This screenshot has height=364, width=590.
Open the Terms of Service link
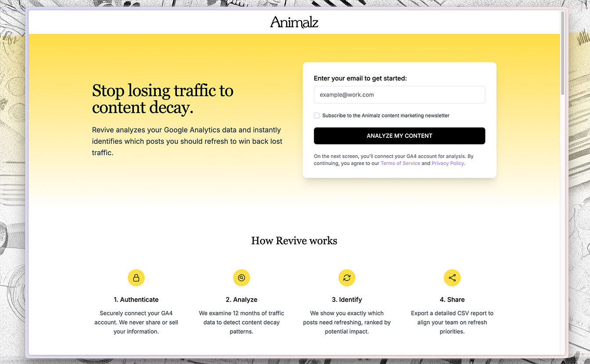(400, 163)
